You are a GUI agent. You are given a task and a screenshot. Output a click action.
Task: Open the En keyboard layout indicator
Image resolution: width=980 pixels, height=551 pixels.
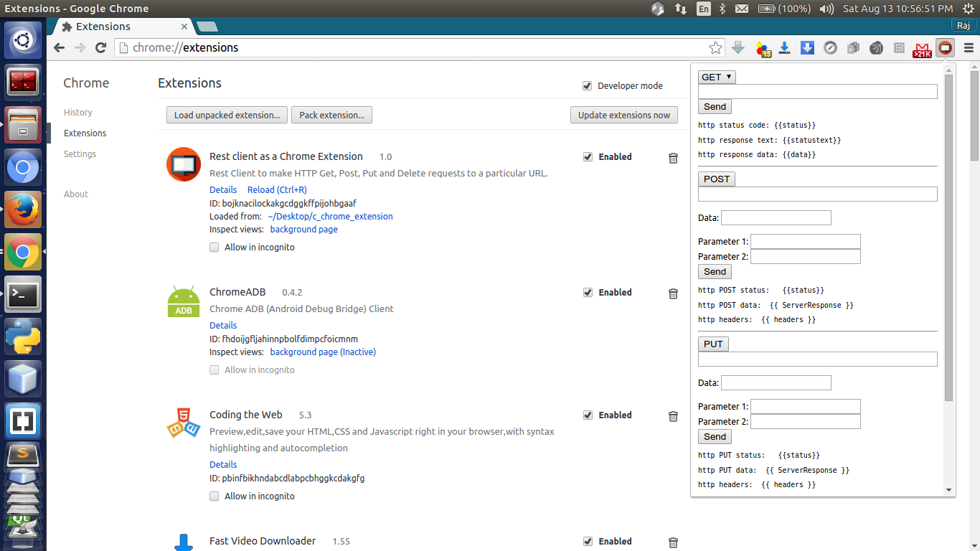704,9
